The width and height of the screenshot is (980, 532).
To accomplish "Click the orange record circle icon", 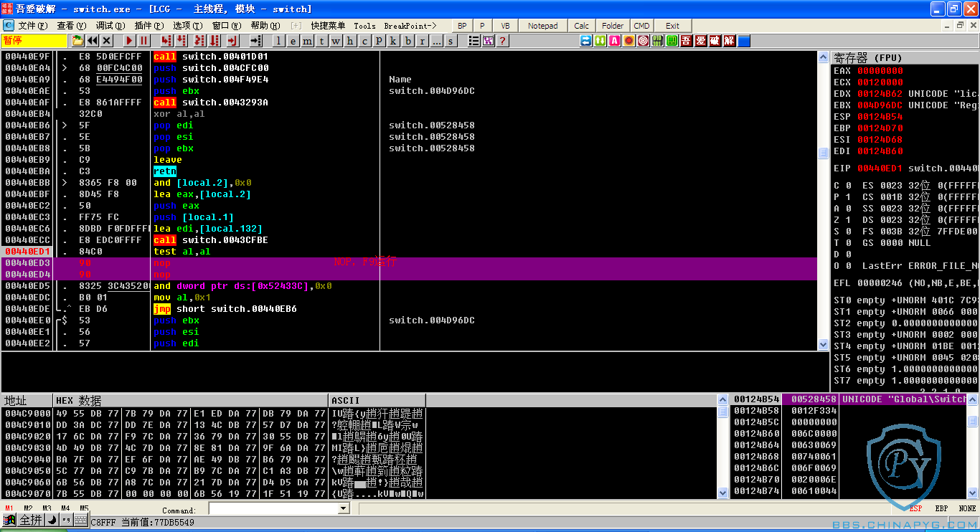I will click(629, 41).
